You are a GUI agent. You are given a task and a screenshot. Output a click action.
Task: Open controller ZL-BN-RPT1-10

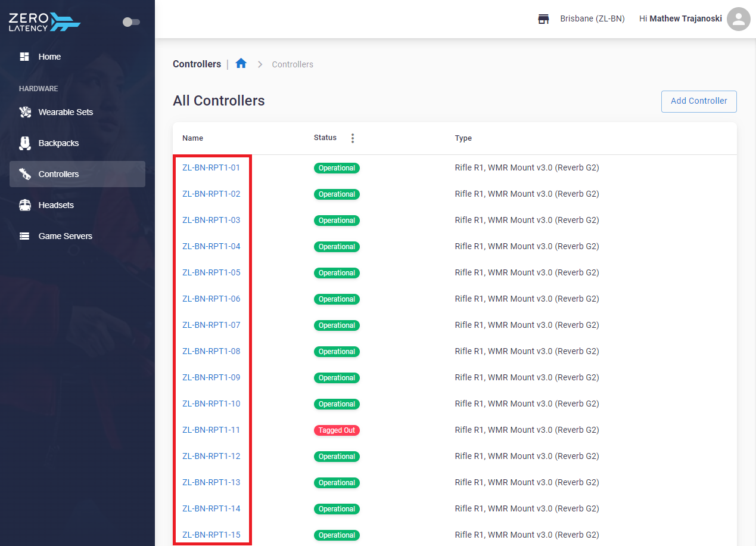(211, 404)
